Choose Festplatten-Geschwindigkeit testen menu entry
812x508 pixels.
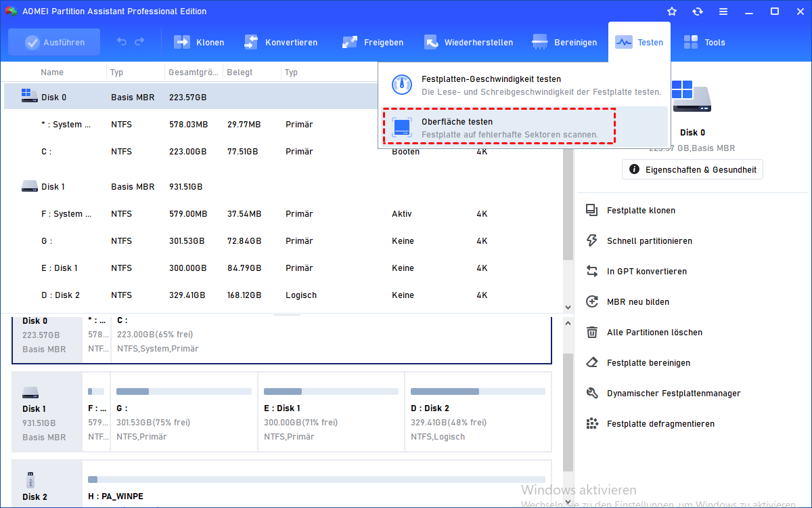[x=525, y=85]
